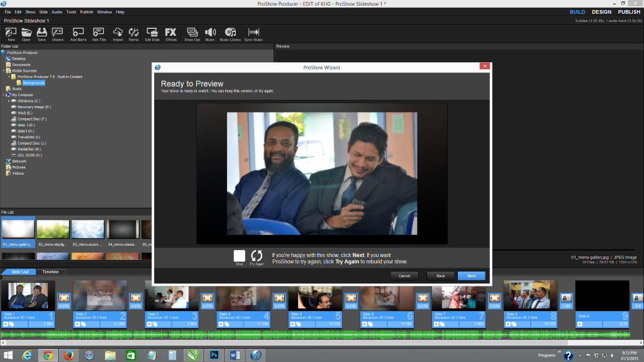This screenshot has width=644, height=362.
Task: Click the transition icon after Slide 1
Action: pyautogui.click(x=64, y=298)
